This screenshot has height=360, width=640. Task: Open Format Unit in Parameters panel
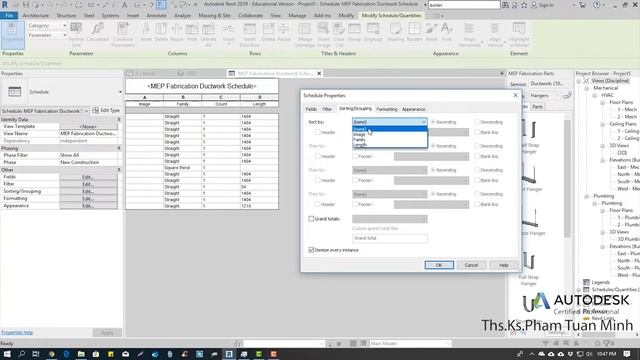[76, 35]
